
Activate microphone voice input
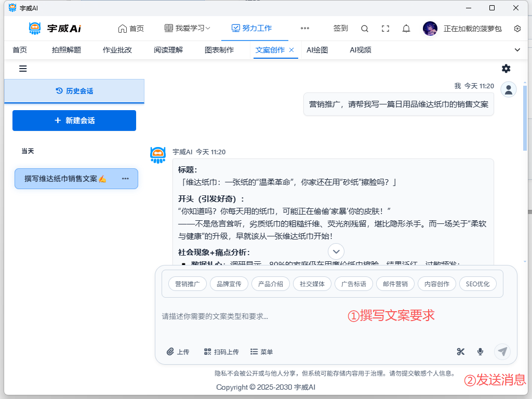481,352
